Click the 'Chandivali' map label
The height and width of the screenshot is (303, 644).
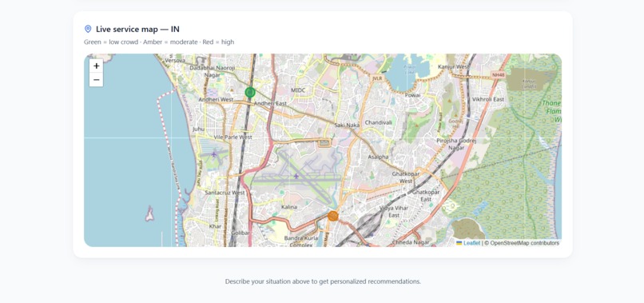pos(379,122)
